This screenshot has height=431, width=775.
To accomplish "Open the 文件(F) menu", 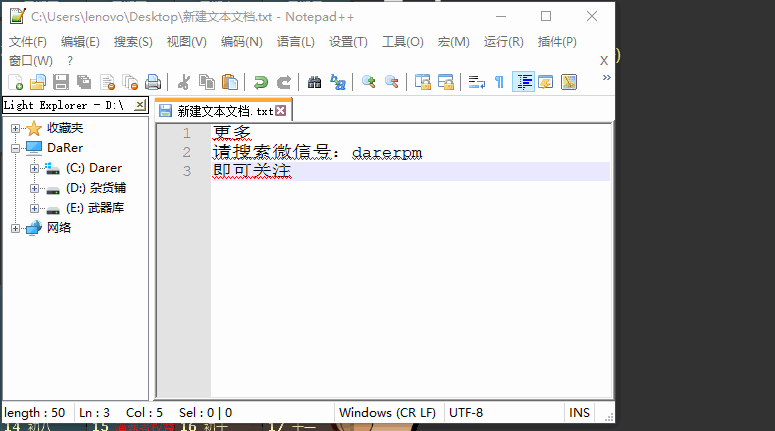I will [28, 42].
